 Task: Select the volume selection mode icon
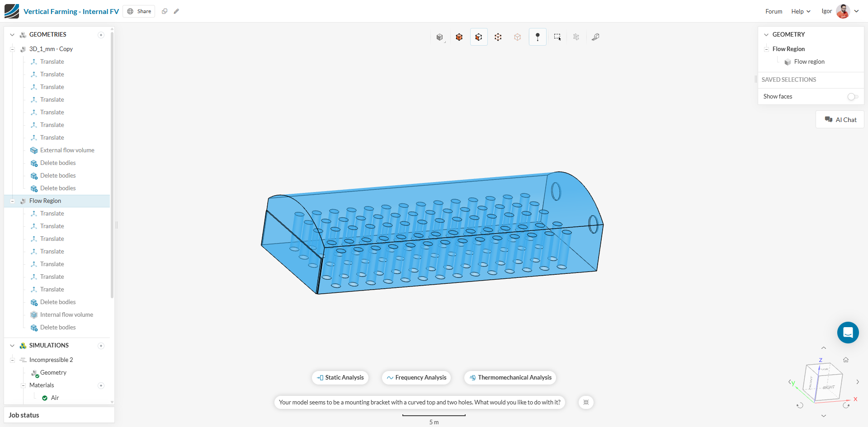(x=459, y=37)
